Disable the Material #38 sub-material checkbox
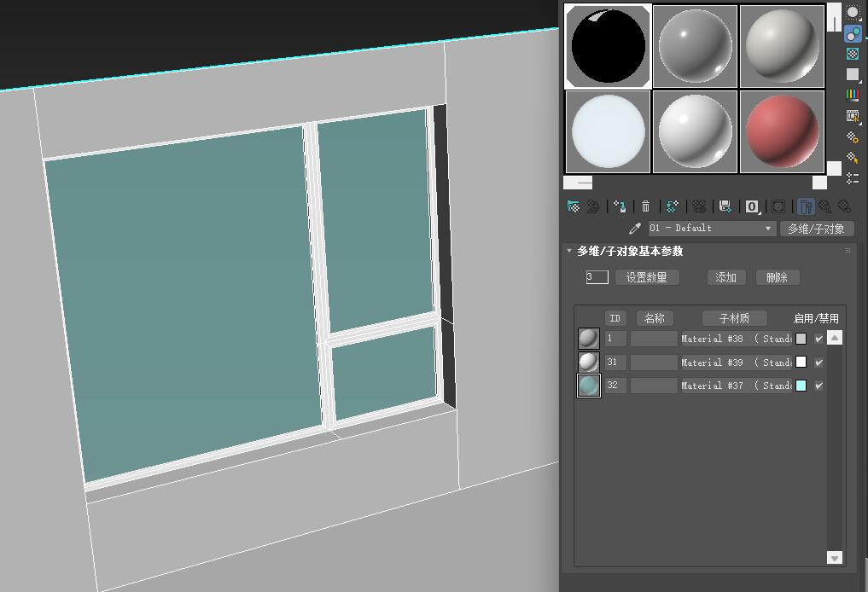 pyautogui.click(x=818, y=339)
